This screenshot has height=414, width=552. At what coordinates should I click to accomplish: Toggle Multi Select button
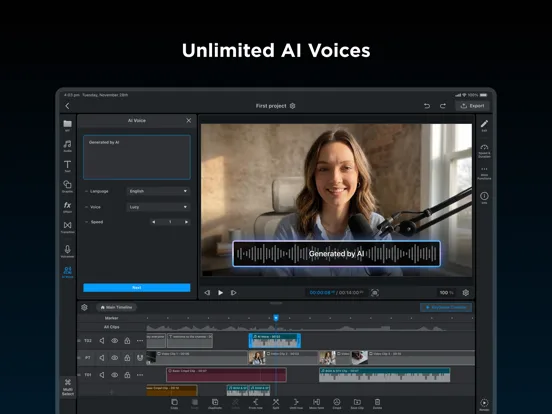point(68,388)
